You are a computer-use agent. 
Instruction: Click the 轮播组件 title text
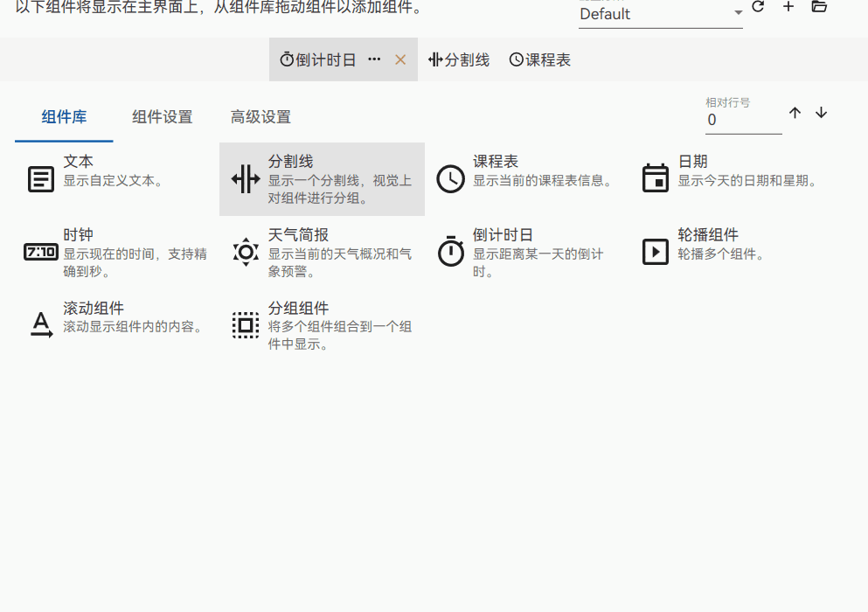[x=708, y=235]
